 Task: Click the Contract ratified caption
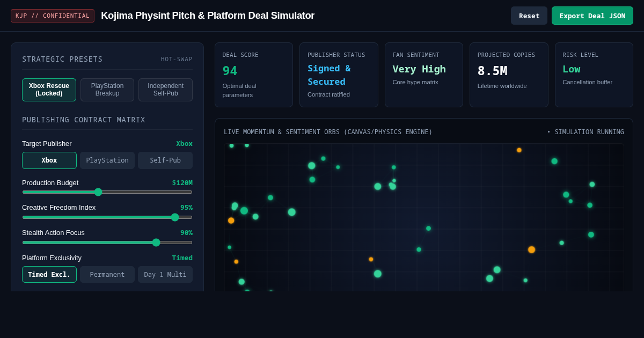[328, 94]
